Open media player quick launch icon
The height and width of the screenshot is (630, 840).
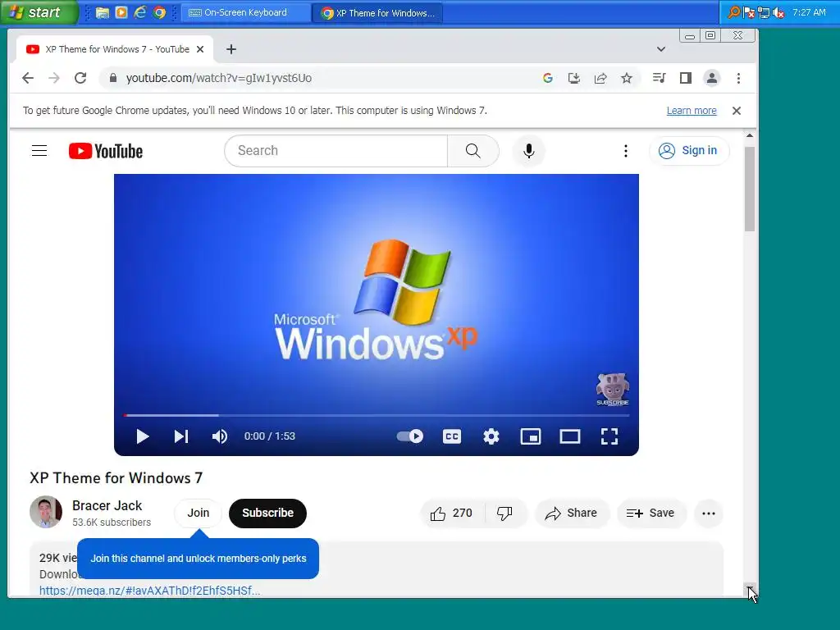pos(121,12)
